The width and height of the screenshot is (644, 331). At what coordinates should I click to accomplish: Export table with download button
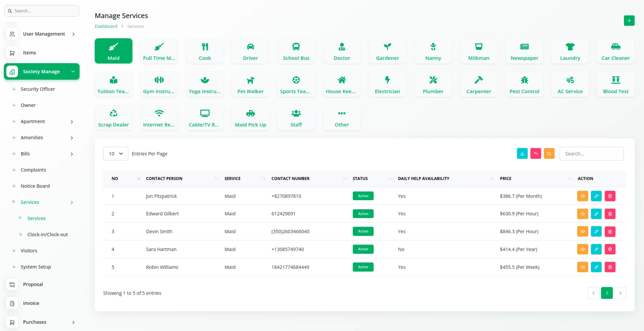[x=522, y=154]
